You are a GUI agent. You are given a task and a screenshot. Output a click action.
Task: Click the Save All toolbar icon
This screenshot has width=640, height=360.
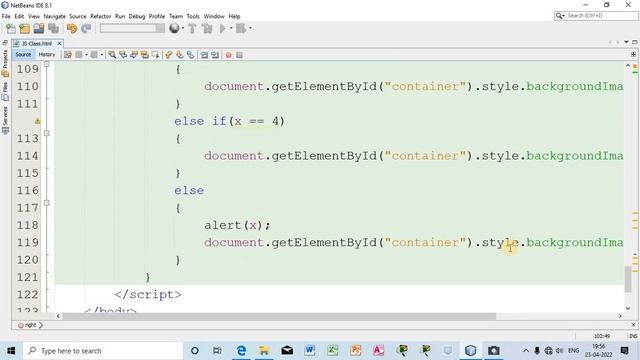53,29
